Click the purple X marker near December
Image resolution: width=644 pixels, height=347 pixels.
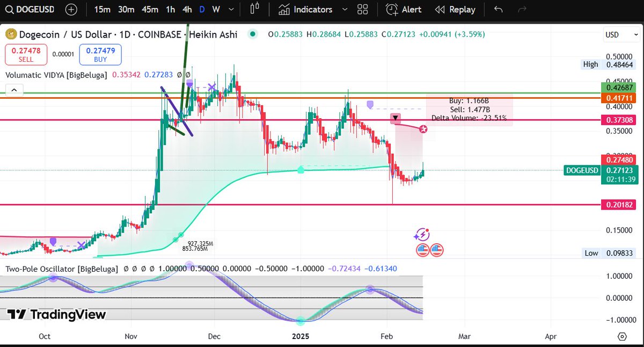pyautogui.click(x=212, y=86)
